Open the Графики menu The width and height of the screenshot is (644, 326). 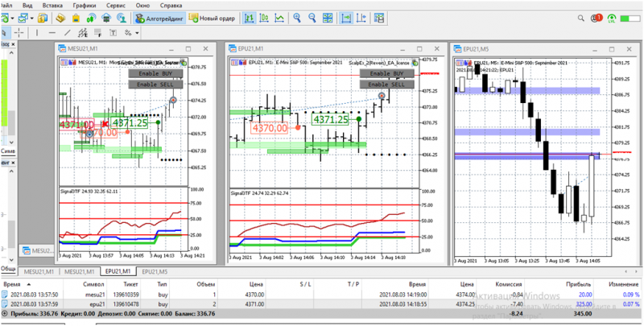(x=85, y=6)
